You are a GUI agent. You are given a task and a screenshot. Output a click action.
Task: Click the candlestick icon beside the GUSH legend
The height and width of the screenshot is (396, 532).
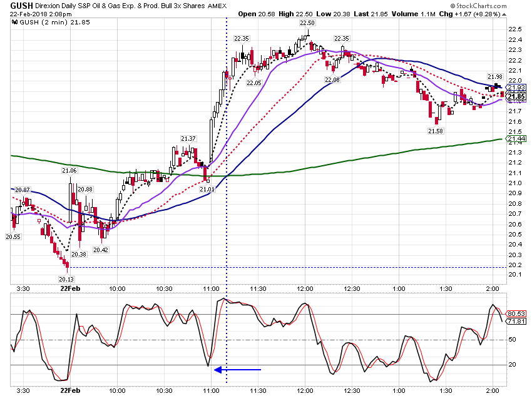(x=14, y=23)
